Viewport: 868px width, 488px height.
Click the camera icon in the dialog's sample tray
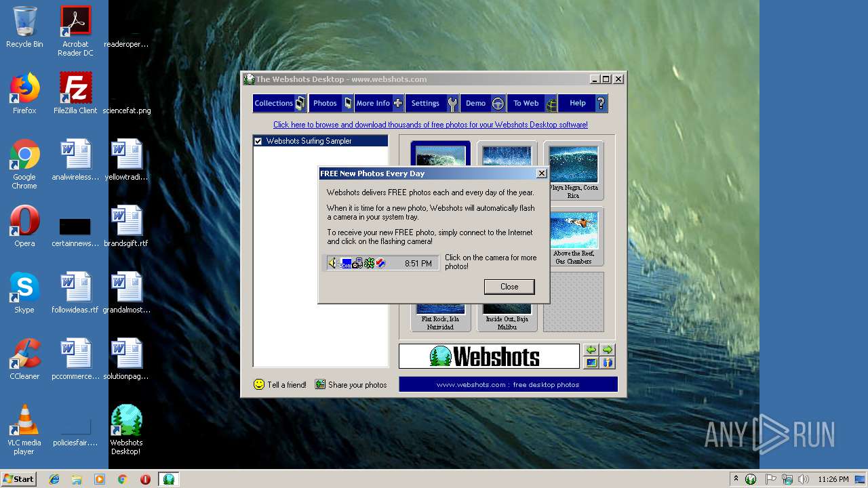point(358,263)
